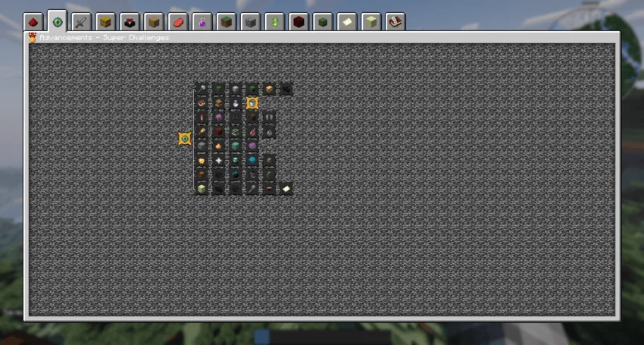The image size is (644, 345).
Task: Switch to the enchanting table tab
Action: tap(130, 22)
